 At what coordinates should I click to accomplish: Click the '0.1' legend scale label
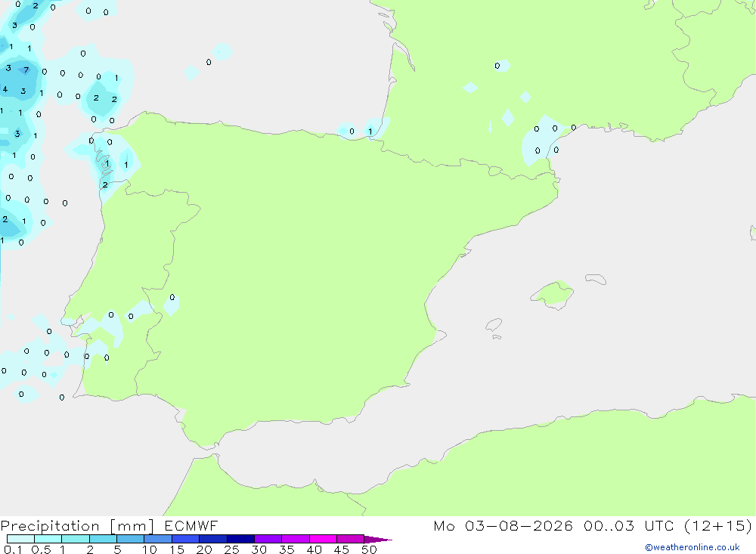click(13, 549)
